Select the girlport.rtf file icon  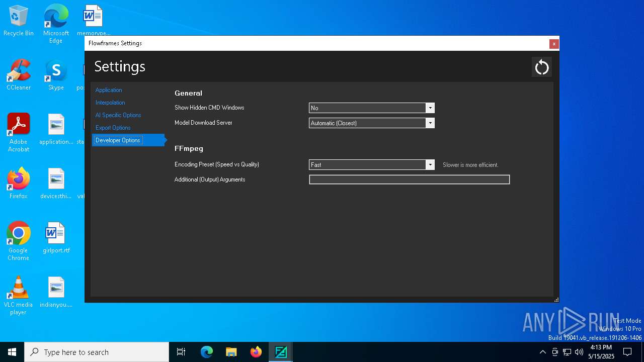click(56, 238)
